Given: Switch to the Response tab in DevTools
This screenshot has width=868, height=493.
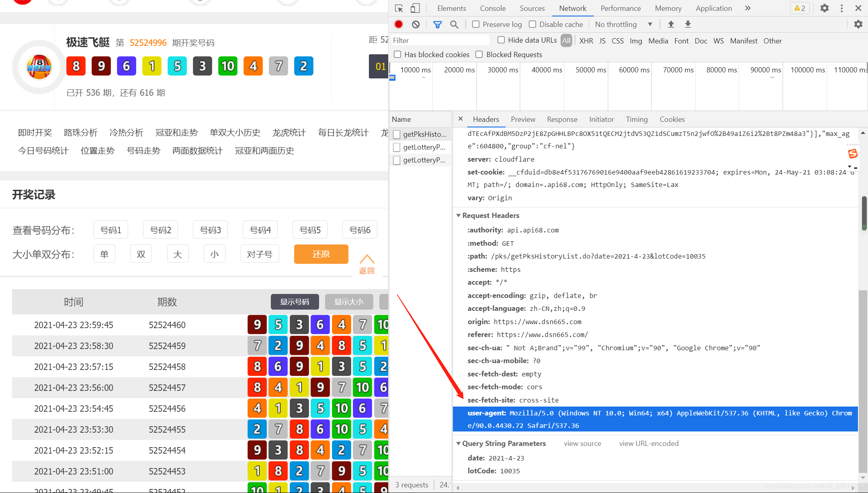Looking at the screenshot, I should coord(561,119).
